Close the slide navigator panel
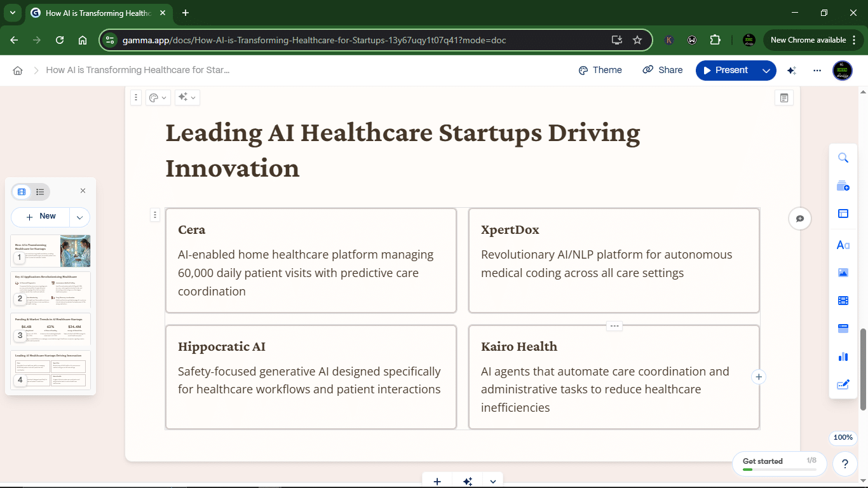 [83, 191]
